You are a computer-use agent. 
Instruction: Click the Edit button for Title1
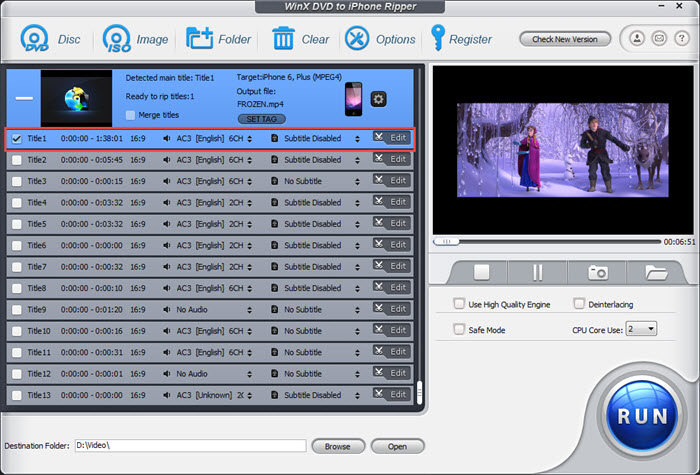pyautogui.click(x=392, y=138)
